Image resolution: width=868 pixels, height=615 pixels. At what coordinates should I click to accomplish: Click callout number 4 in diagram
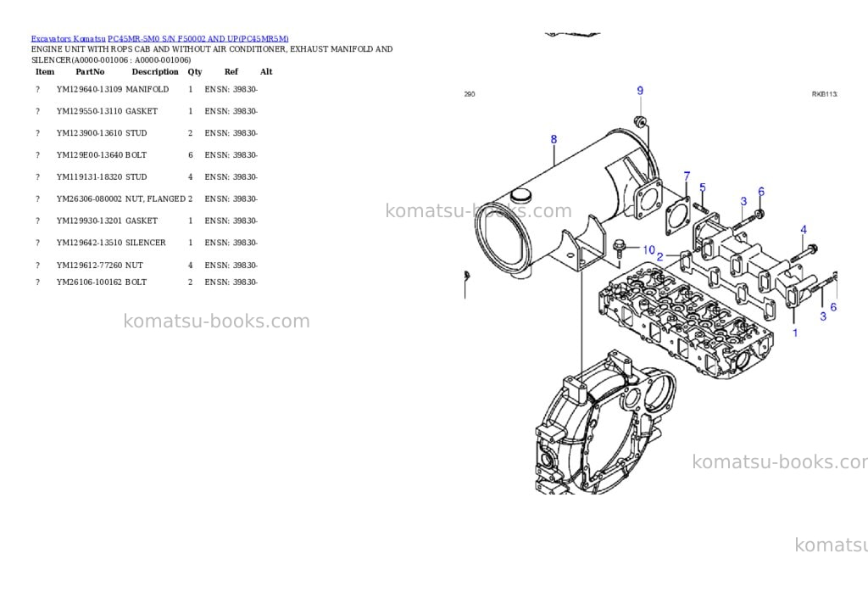point(804,230)
